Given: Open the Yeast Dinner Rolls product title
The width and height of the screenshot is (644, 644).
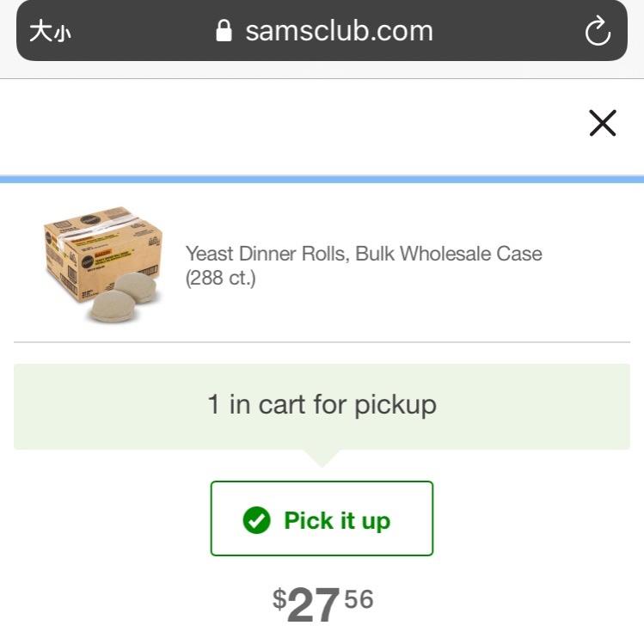Looking at the screenshot, I should click(x=364, y=254).
